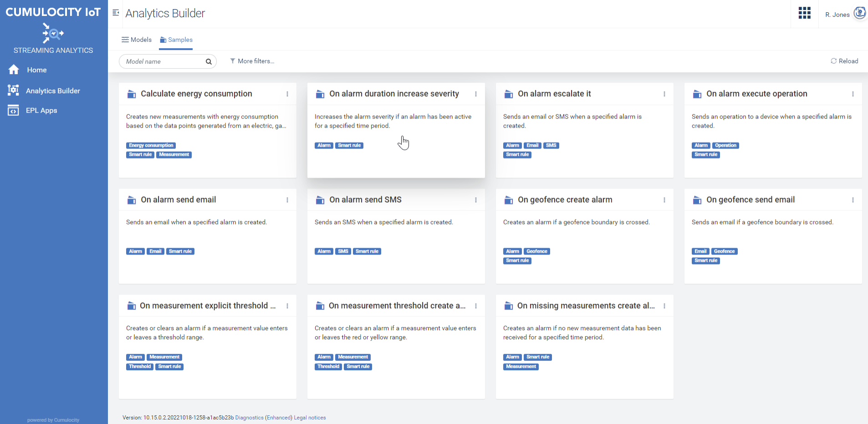Open the R. Jones user avatar menu
The image size is (868, 424).
coord(860,13)
